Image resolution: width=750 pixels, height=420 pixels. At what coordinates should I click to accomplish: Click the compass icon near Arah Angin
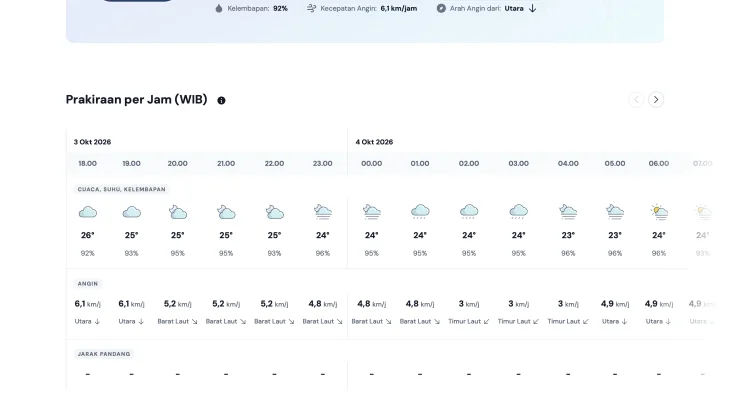[441, 8]
